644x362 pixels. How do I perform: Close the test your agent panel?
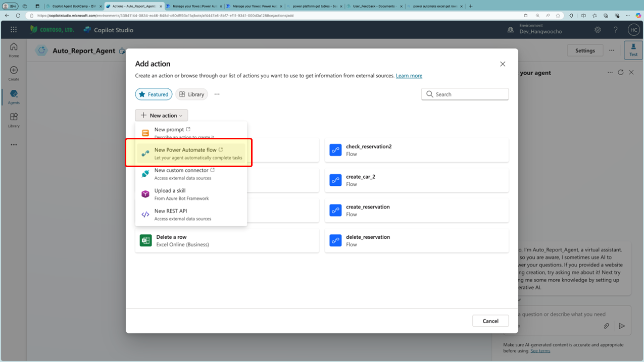(631, 73)
